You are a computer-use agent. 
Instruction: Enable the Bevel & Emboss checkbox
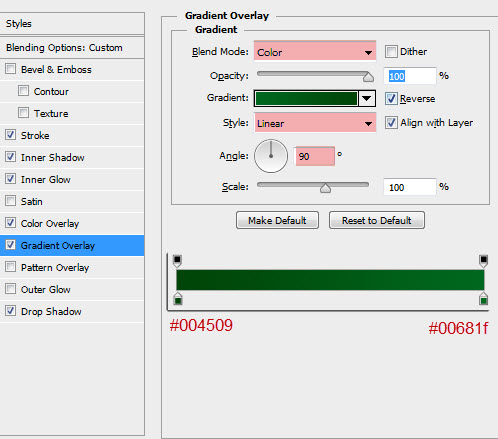pos(10,69)
